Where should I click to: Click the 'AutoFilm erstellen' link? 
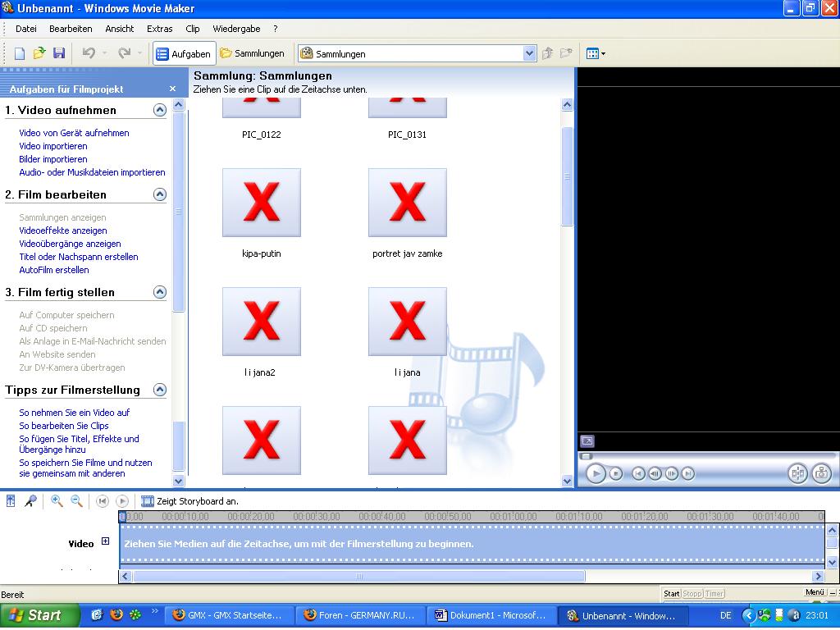pos(54,270)
